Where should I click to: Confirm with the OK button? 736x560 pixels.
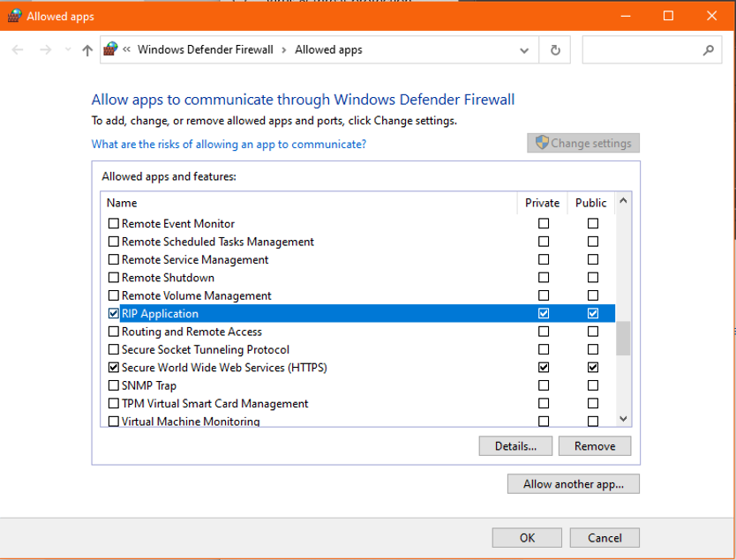coord(527,538)
